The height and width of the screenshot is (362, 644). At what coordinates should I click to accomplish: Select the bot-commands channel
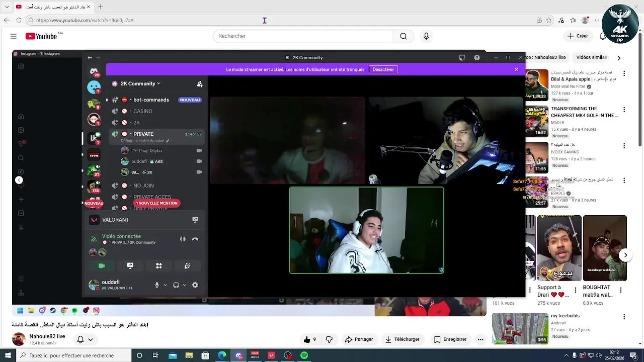[151, 100]
